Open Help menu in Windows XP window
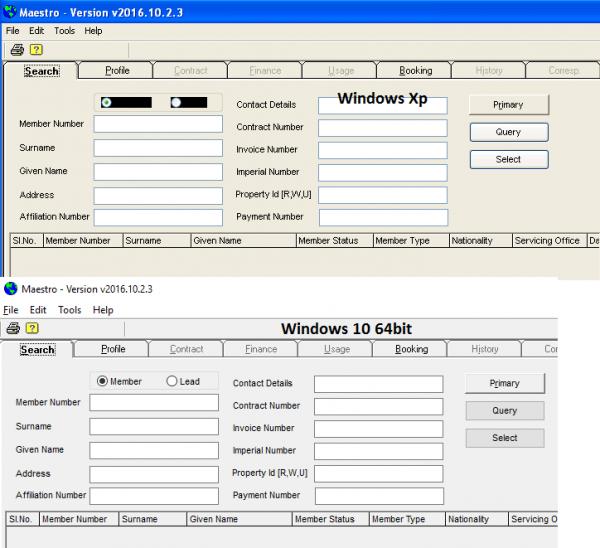600x548 pixels. pyautogui.click(x=93, y=31)
